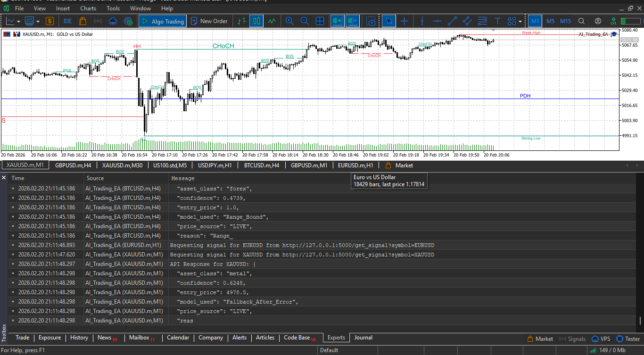The image size is (644, 355).
Task: Open the profiles dropdown arrow
Action: 38,21
